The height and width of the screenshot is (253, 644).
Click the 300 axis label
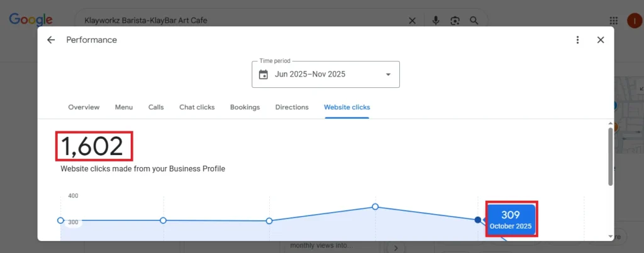click(73, 222)
